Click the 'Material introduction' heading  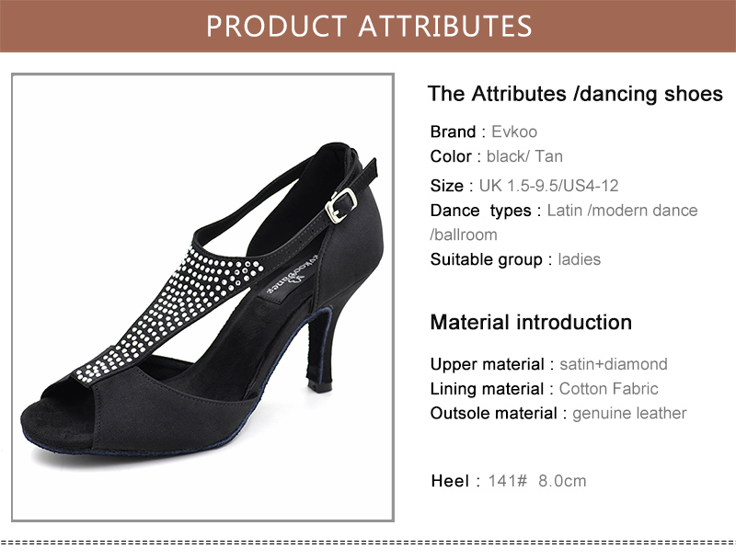click(x=531, y=322)
